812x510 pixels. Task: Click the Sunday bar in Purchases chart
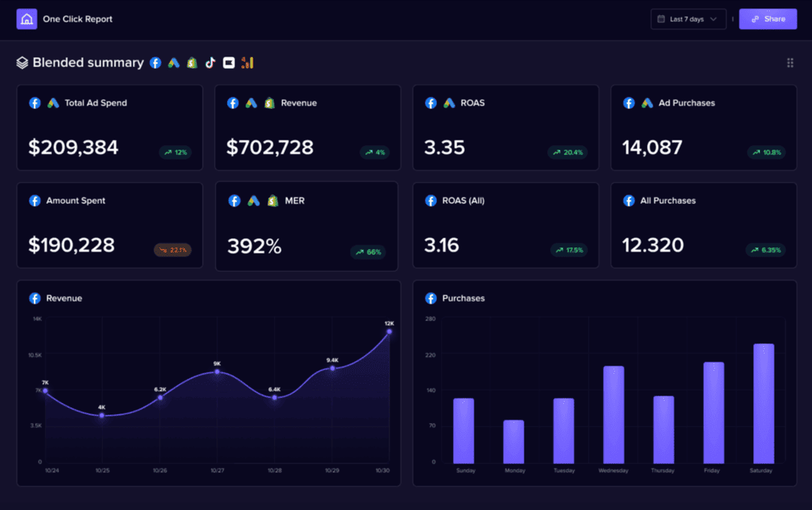[463, 431]
